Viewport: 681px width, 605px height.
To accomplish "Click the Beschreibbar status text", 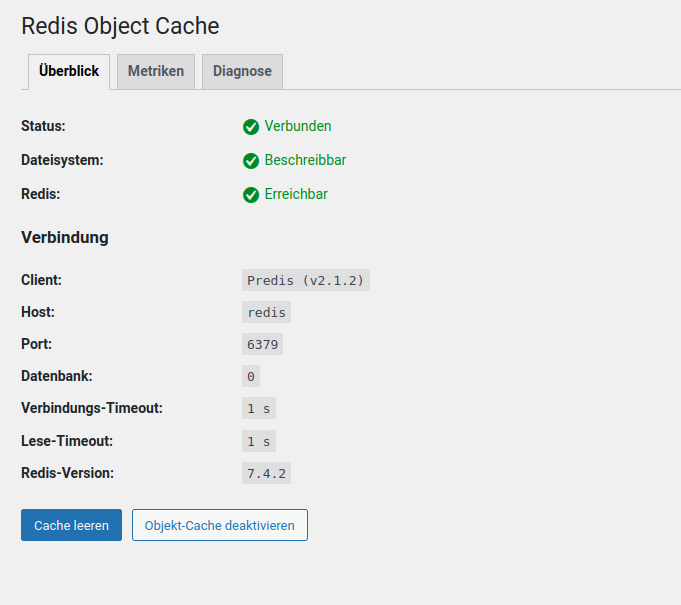I will [305, 160].
